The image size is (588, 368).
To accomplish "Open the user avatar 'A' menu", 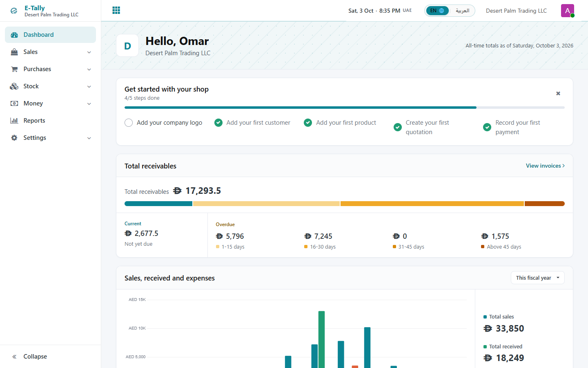I will pos(568,11).
